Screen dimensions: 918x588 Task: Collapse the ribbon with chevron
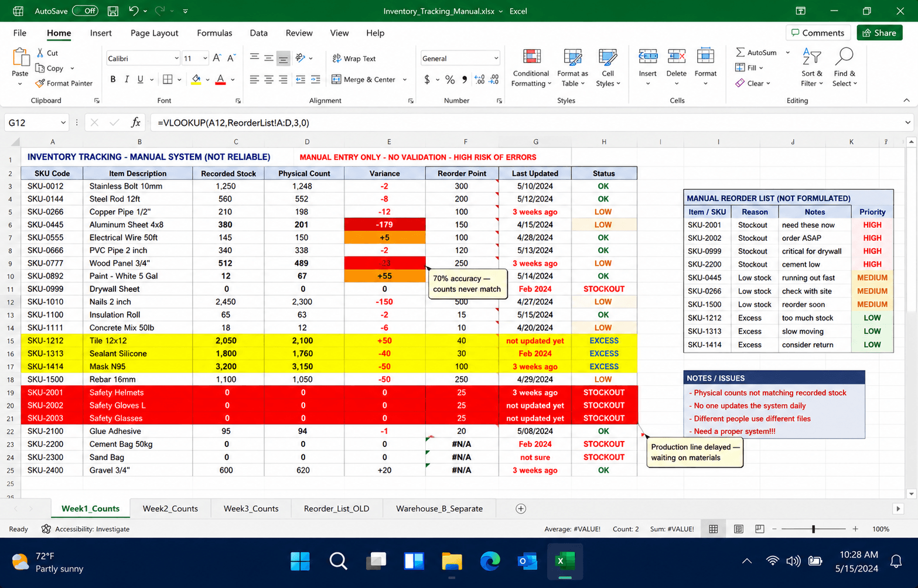pos(906,100)
